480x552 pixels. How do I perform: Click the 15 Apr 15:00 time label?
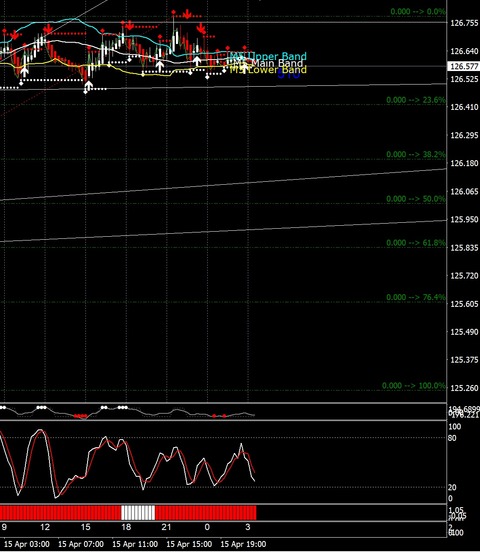(x=189, y=544)
